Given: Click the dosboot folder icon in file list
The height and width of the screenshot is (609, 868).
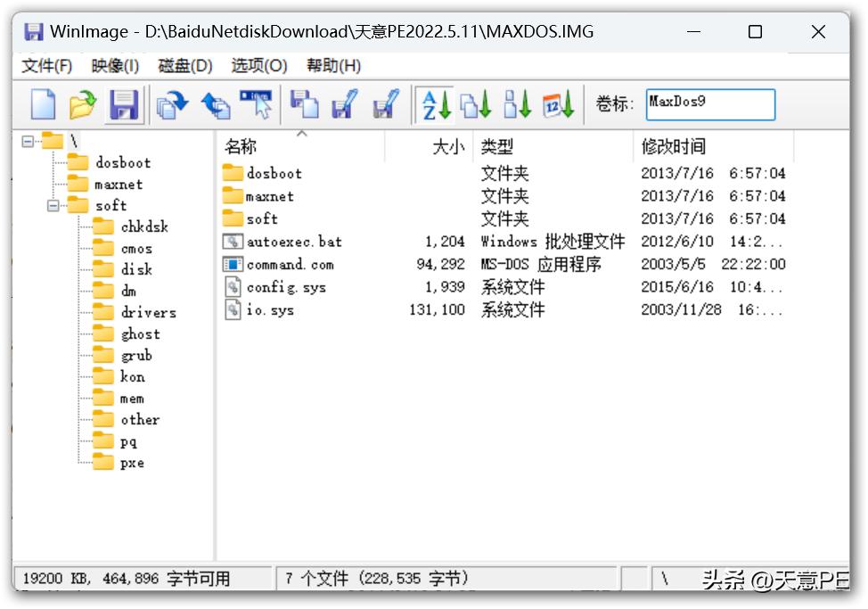Looking at the screenshot, I should tap(233, 173).
